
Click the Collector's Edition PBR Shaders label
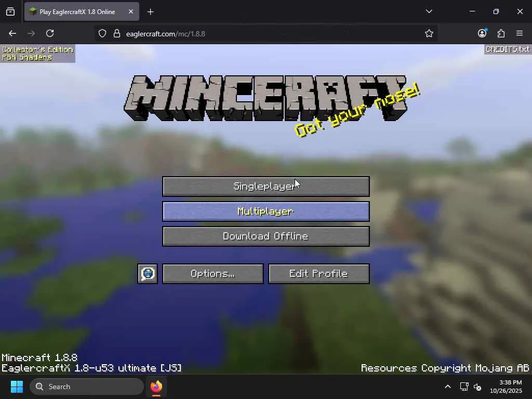tap(37, 54)
